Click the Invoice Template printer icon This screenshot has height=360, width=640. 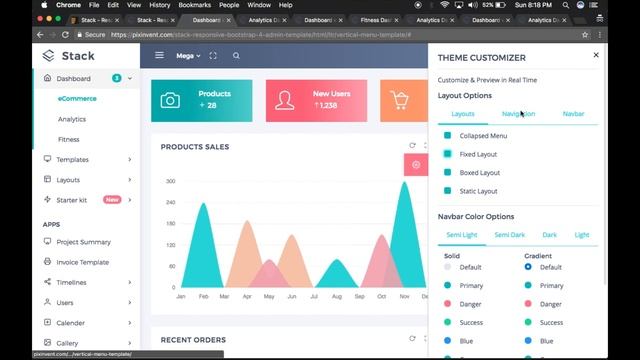click(47, 261)
